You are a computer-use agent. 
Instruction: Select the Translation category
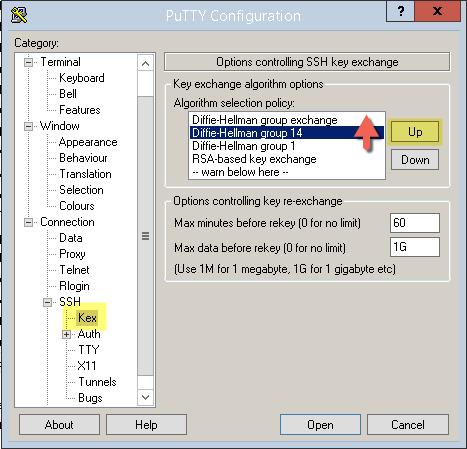click(x=85, y=174)
